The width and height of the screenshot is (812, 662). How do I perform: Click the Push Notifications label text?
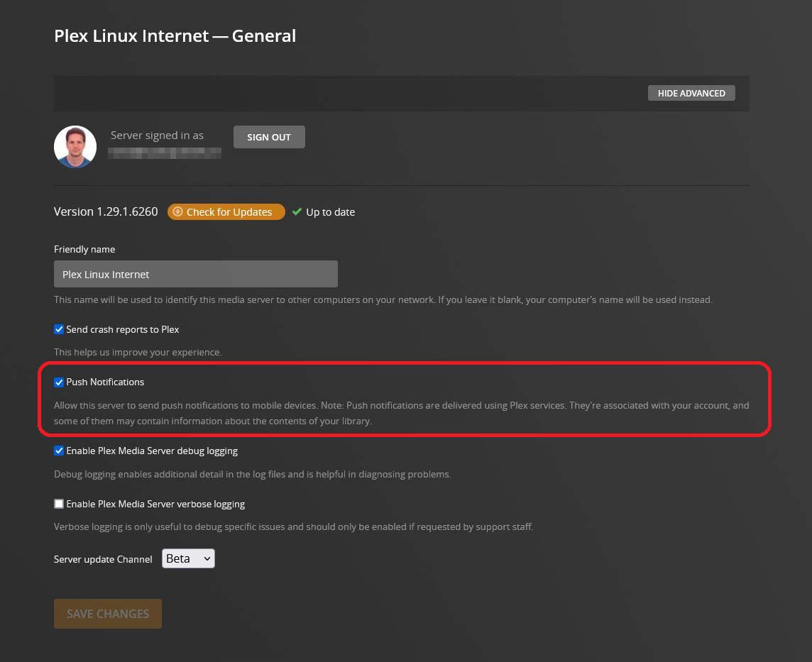click(x=105, y=382)
